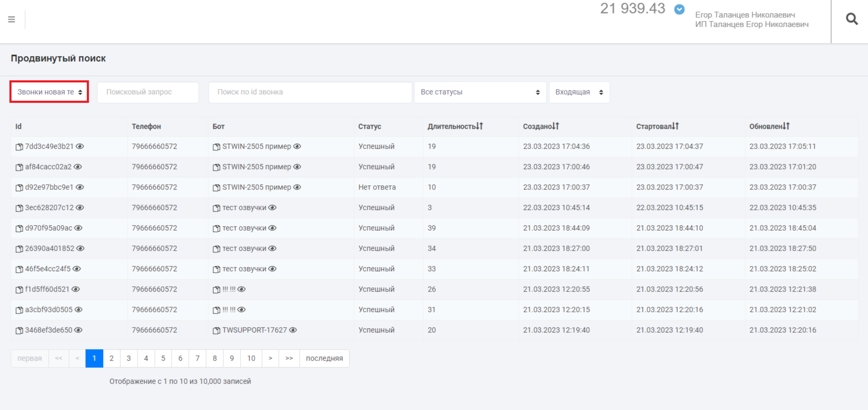The width and height of the screenshot is (868, 410).
Task: Click the blue balance chevron icon
Action: (679, 9)
